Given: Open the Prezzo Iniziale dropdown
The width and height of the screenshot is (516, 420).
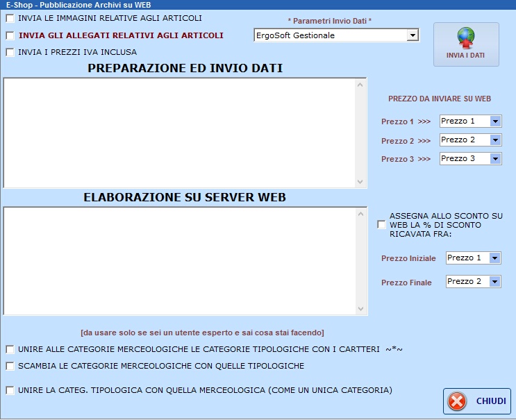Looking at the screenshot, I should [x=494, y=258].
